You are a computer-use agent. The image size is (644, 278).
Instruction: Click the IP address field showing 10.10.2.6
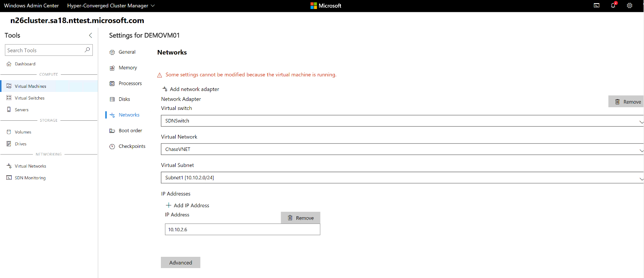[x=242, y=229]
